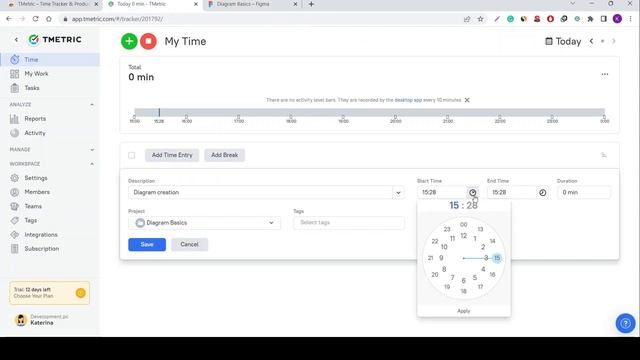Image resolution: width=640 pixels, height=360 pixels.
Task: Dismiss the activity level bars notice
Action: pos(467,100)
